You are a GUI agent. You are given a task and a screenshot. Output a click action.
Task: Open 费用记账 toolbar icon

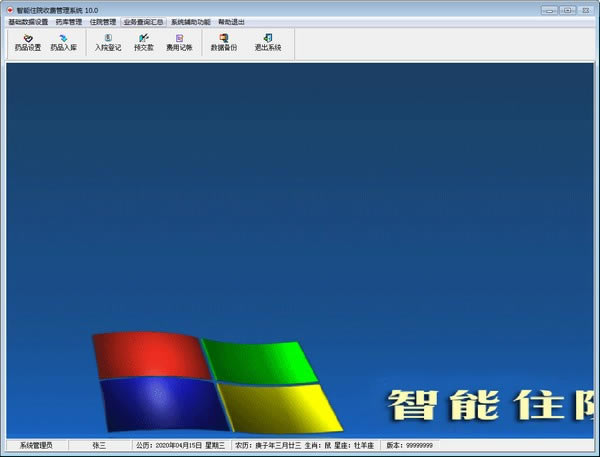click(x=179, y=43)
